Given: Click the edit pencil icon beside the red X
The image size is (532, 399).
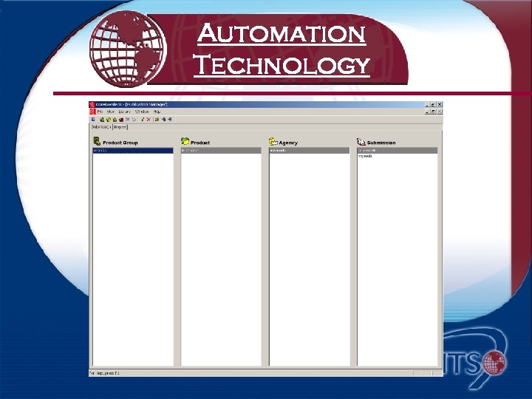Looking at the screenshot, I should coord(143,120).
